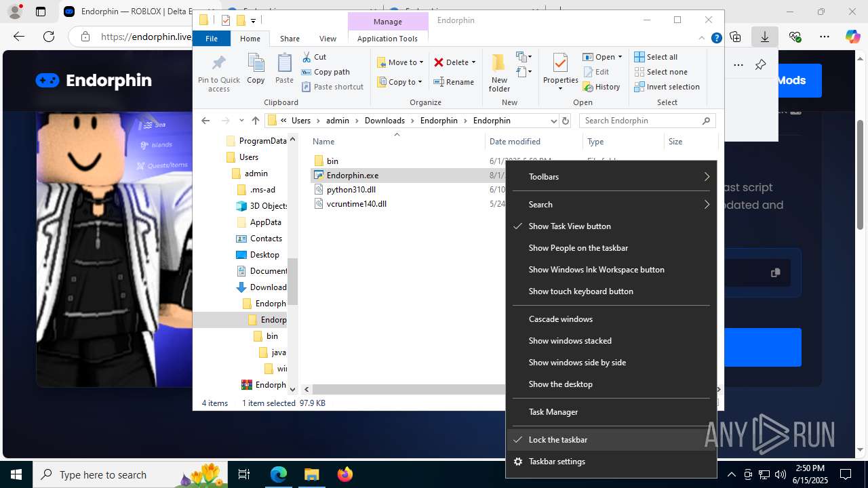Image resolution: width=868 pixels, height=488 pixels.
Task: Select the python310.dll file
Action: tap(351, 190)
